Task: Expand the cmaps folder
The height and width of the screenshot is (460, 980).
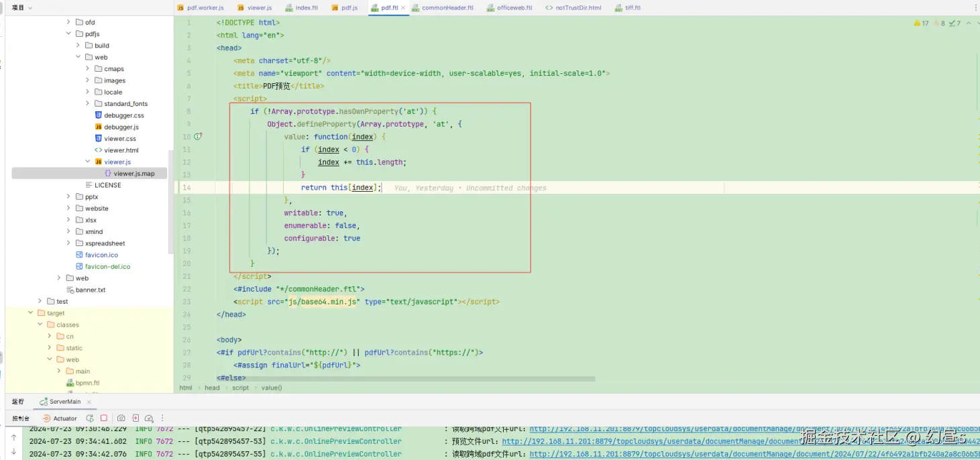Action: click(x=88, y=69)
